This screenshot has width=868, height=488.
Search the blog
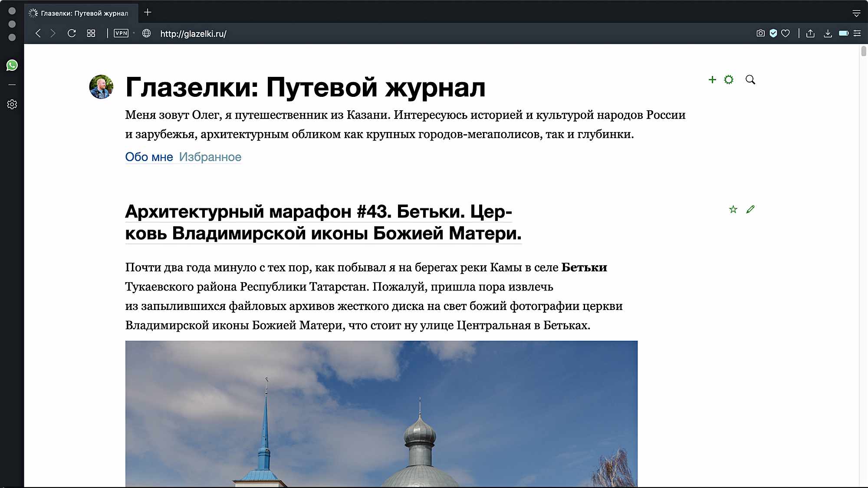(x=750, y=79)
